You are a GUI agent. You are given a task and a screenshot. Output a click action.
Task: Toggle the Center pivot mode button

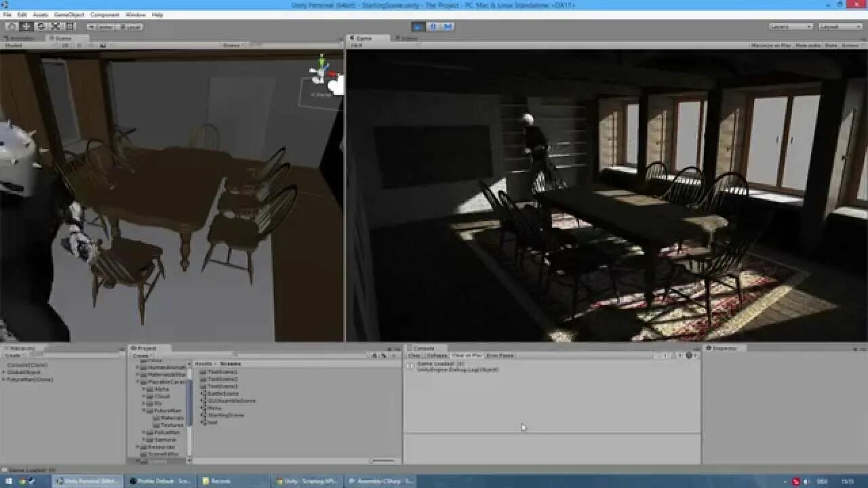(101, 26)
